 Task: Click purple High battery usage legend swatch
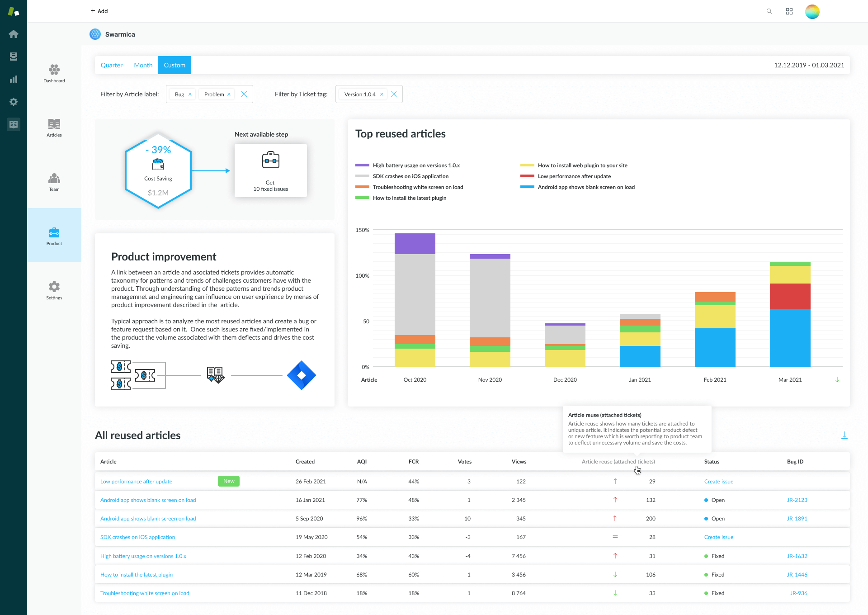(362, 166)
